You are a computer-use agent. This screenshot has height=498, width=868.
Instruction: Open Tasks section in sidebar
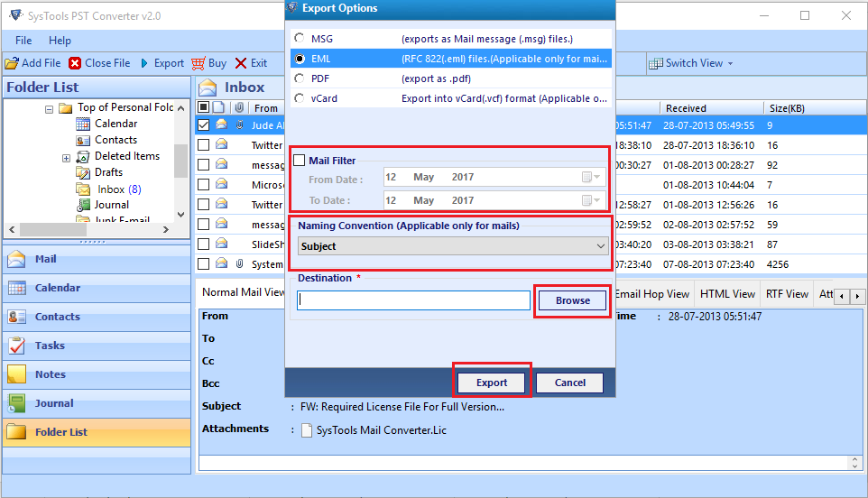97,346
